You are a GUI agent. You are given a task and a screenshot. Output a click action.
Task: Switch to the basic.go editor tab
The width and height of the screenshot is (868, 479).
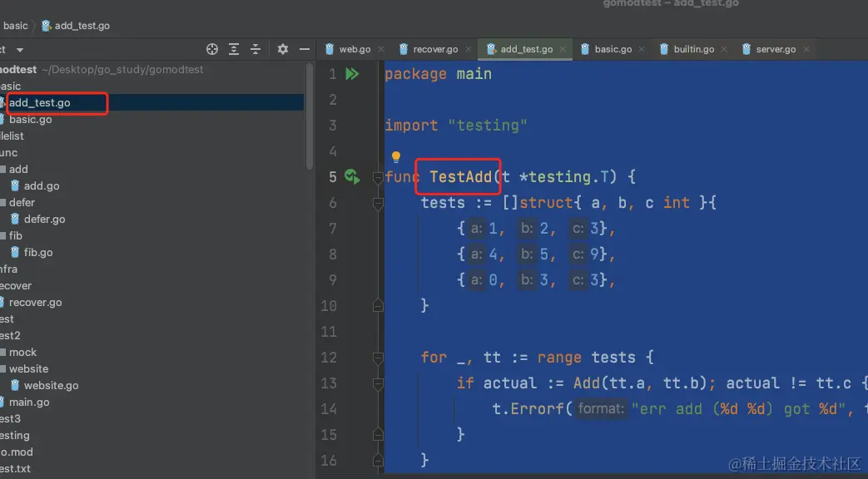click(x=613, y=49)
